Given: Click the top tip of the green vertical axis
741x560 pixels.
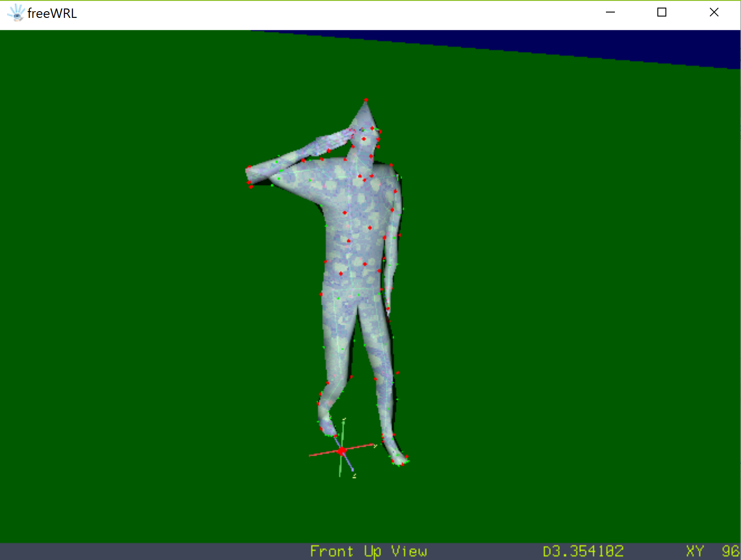Looking at the screenshot, I should pos(343,420).
